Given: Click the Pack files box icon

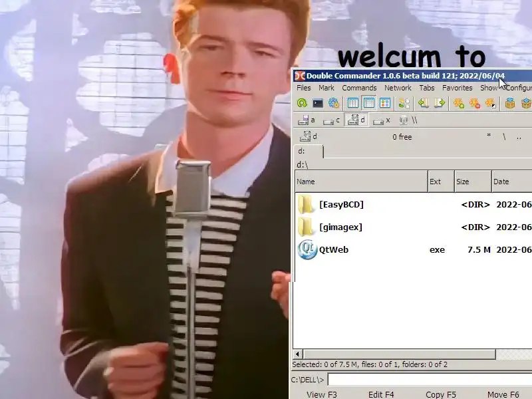Looking at the screenshot, I should [510, 103].
